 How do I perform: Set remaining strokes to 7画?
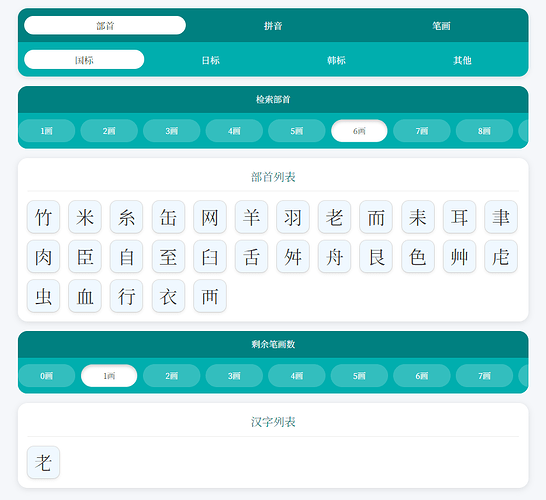coord(484,376)
